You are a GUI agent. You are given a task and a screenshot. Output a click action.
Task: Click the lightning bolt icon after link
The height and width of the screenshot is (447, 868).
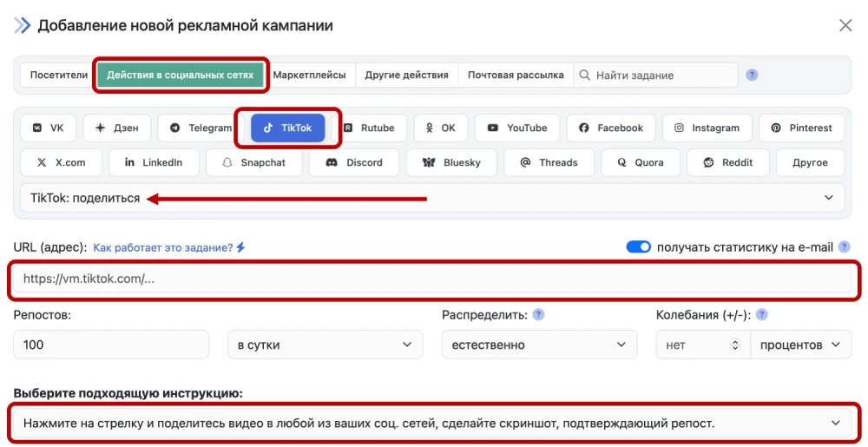pos(240,247)
